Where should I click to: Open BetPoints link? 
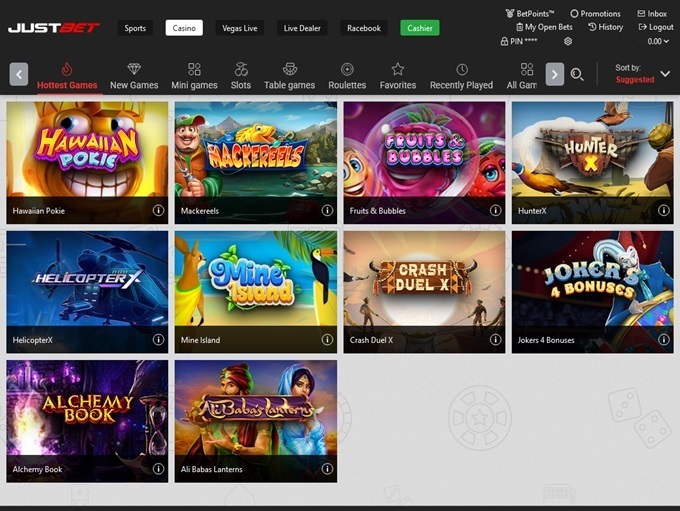[x=530, y=14]
